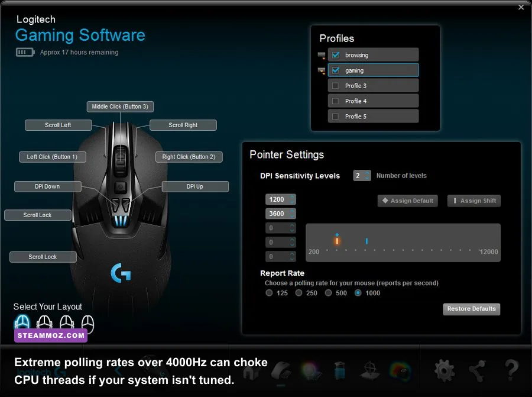Click the glowing G logo on the mouse
532x397 pixels.
[x=121, y=273]
